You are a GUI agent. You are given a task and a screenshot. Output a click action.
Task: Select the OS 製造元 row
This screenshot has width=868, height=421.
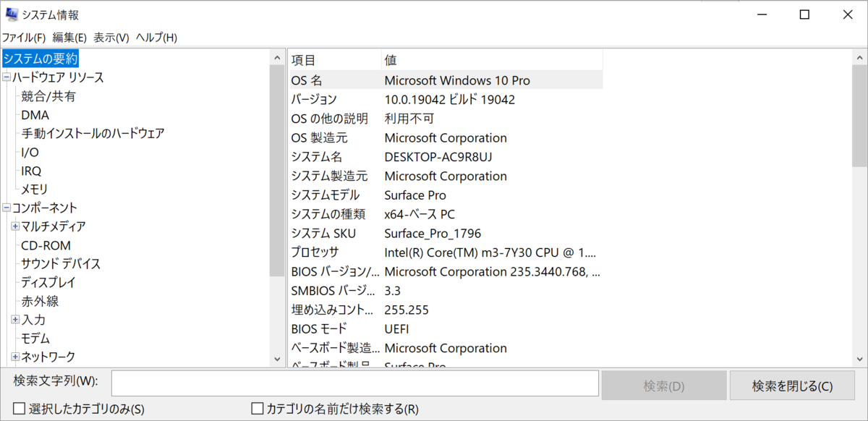445,137
